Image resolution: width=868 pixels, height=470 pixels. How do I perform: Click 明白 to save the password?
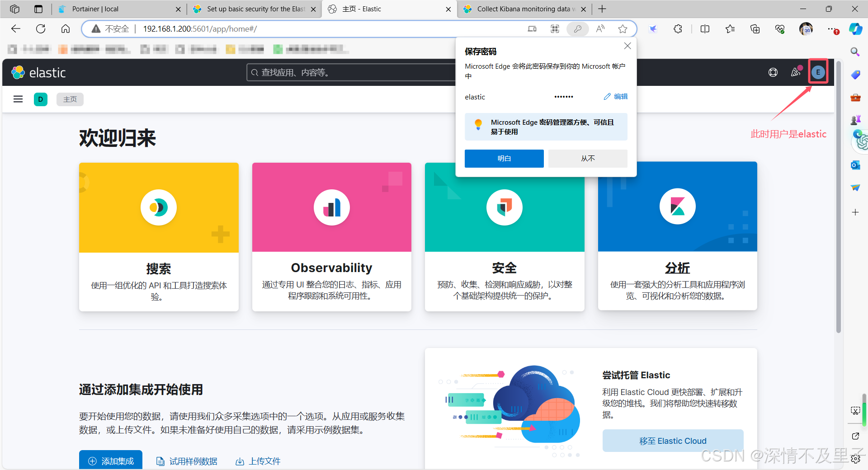[504, 159]
